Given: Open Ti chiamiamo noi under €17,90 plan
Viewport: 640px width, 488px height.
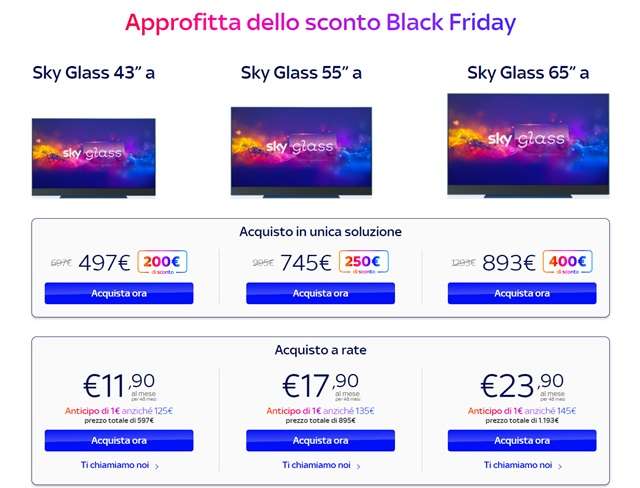Looking at the screenshot, I should [316, 465].
